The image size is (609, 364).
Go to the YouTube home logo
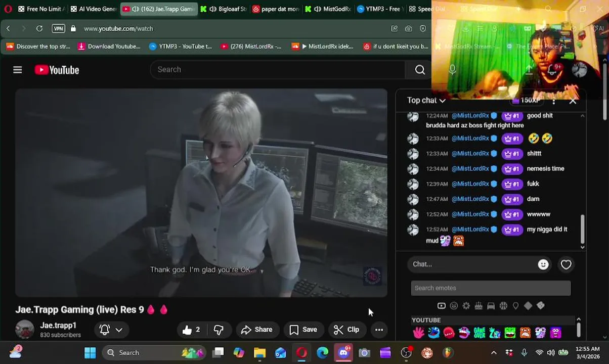(x=57, y=70)
